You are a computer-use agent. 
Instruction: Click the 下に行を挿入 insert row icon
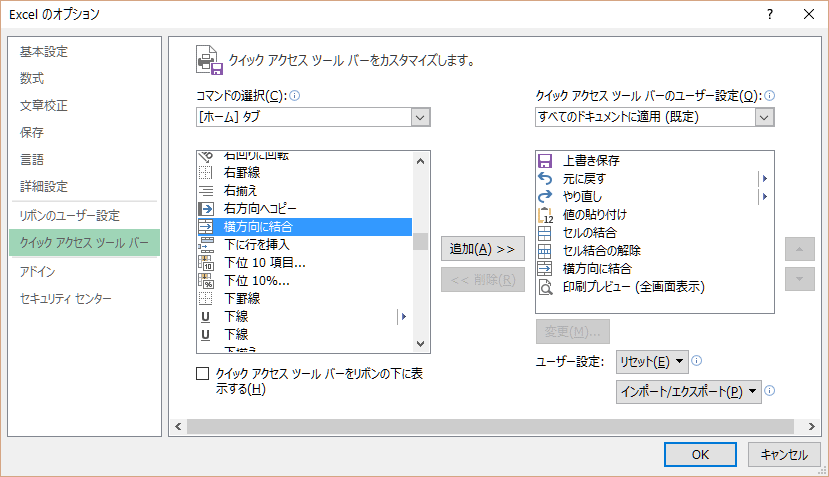pyautogui.click(x=207, y=245)
